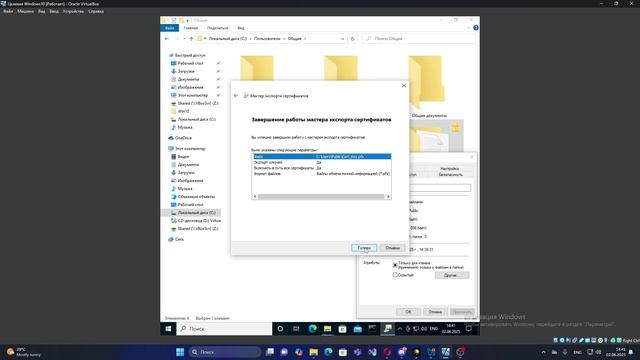Select OneDrive in the navigation pane
The image size is (640, 360).
(x=183, y=138)
